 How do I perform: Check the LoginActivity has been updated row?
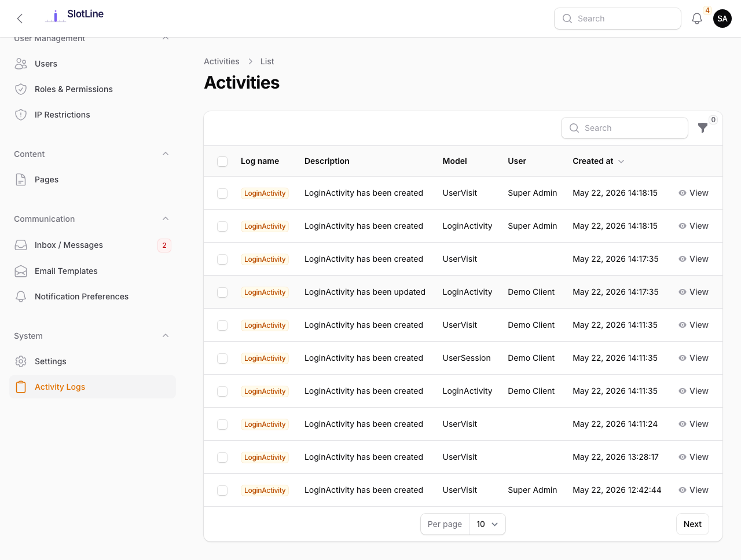pyautogui.click(x=222, y=292)
